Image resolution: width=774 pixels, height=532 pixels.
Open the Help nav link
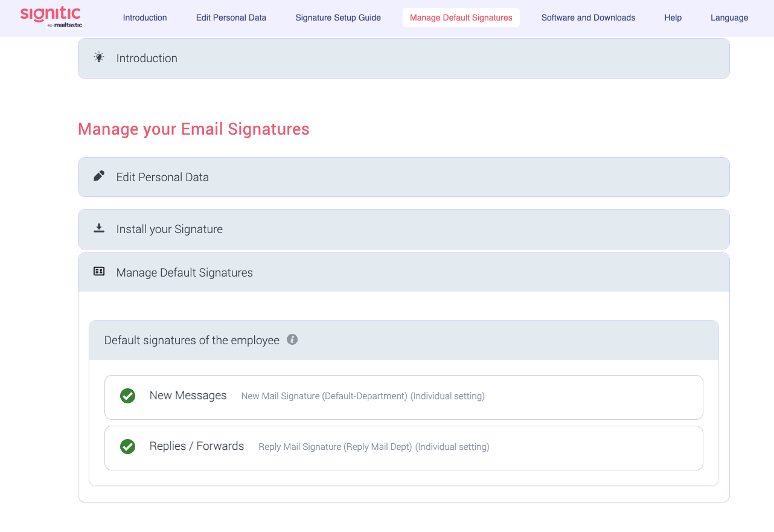pyautogui.click(x=673, y=18)
